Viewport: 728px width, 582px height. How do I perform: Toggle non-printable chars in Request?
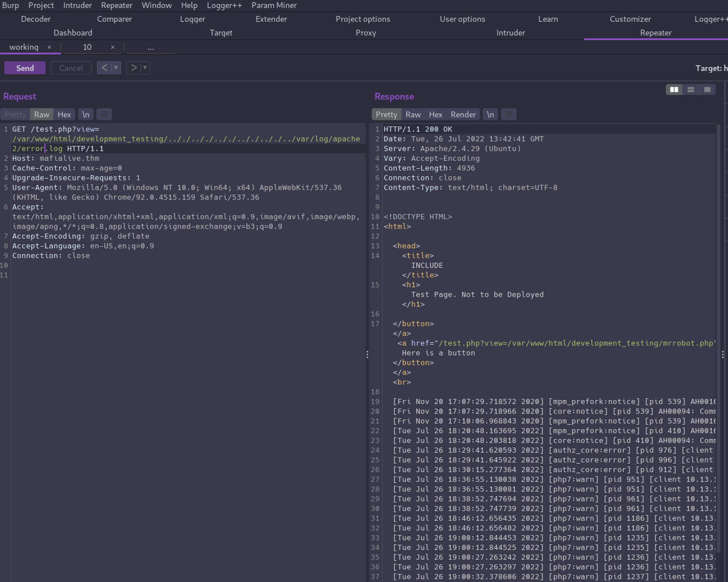coord(86,114)
